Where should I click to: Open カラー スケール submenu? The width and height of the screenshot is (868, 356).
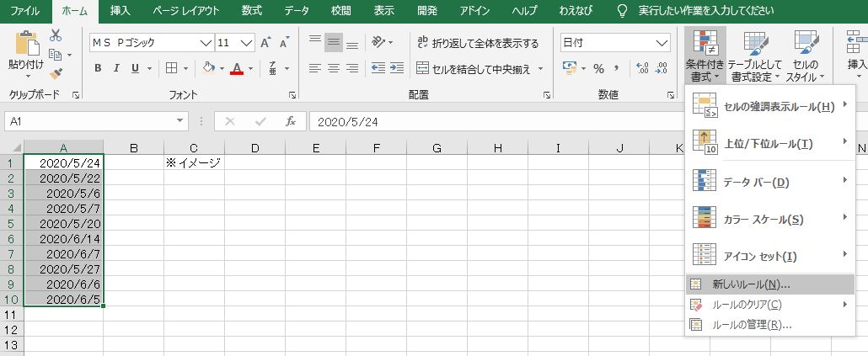[x=770, y=219]
